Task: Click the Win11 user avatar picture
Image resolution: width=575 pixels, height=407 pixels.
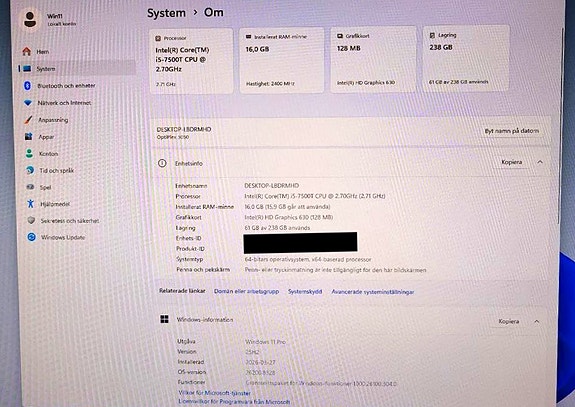Action: tap(30, 19)
